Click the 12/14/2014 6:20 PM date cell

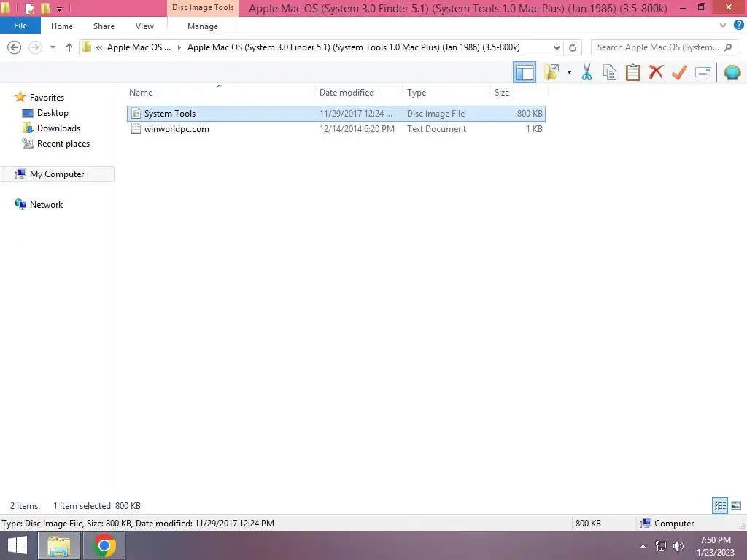tap(357, 128)
